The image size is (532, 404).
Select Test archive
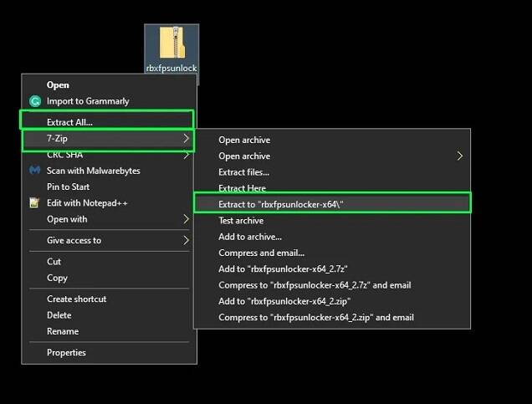332,221
